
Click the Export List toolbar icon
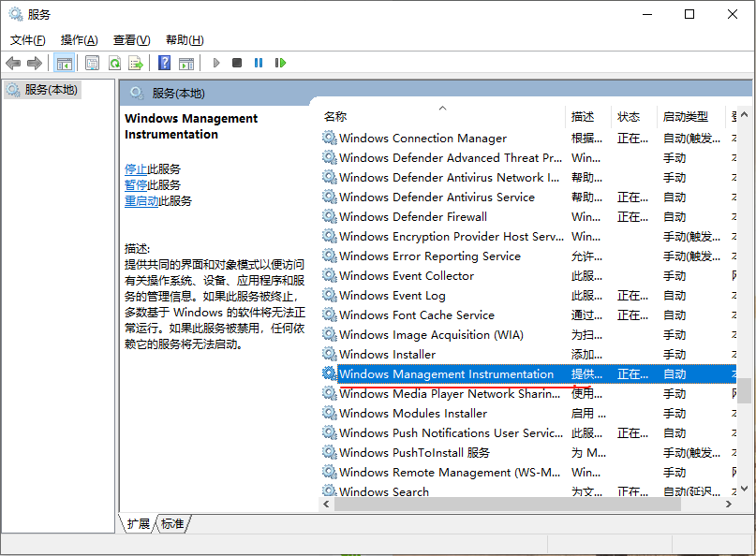(x=136, y=63)
